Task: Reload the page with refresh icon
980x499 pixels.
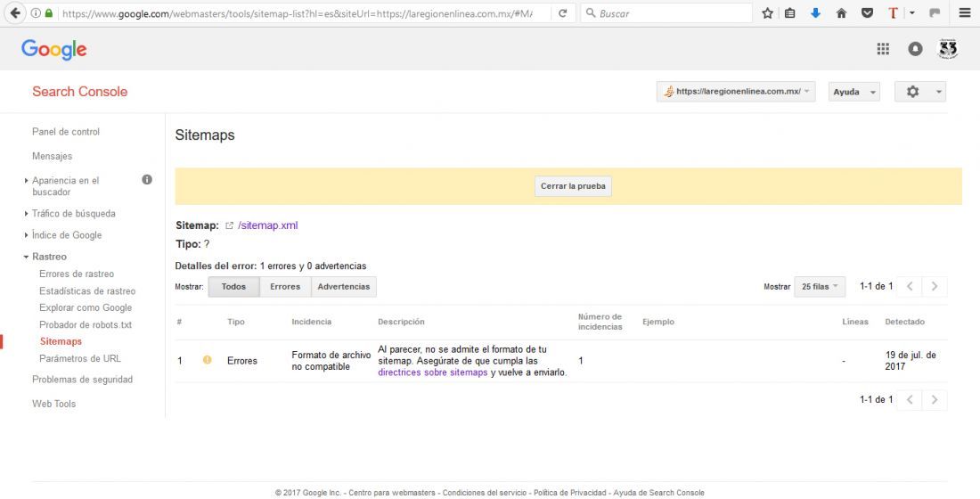Action: point(562,13)
